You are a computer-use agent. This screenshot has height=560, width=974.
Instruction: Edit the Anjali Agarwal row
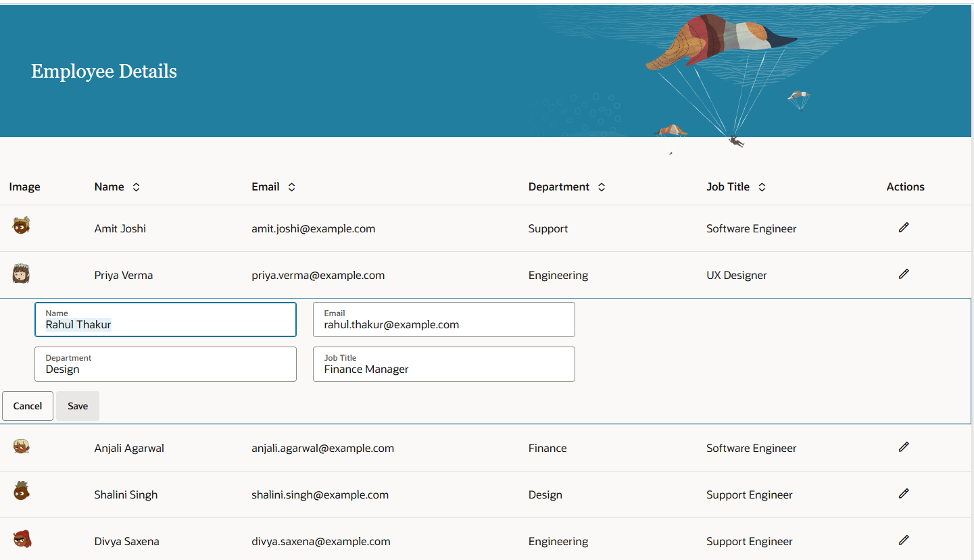pos(904,447)
